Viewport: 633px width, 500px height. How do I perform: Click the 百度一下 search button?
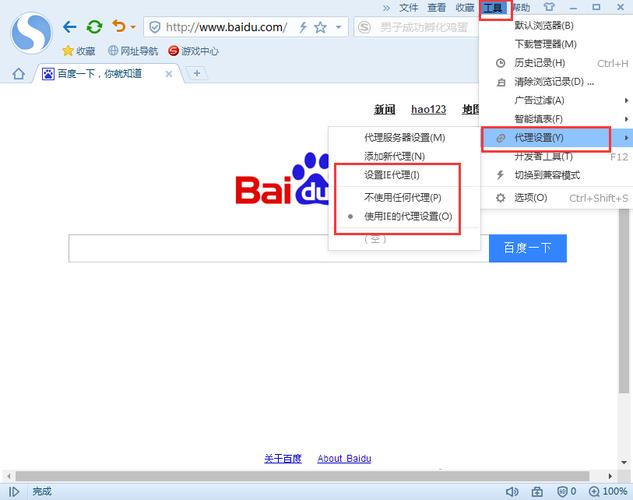[528, 248]
